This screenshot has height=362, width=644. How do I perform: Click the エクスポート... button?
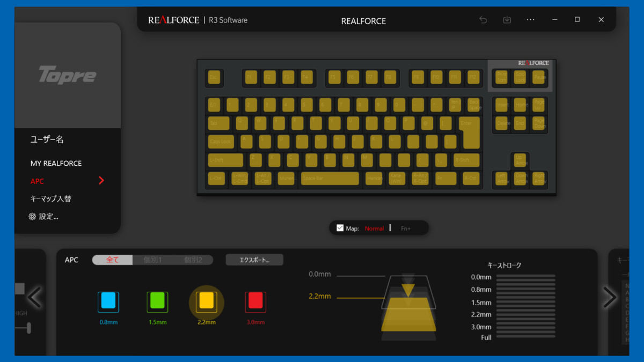tap(254, 260)
